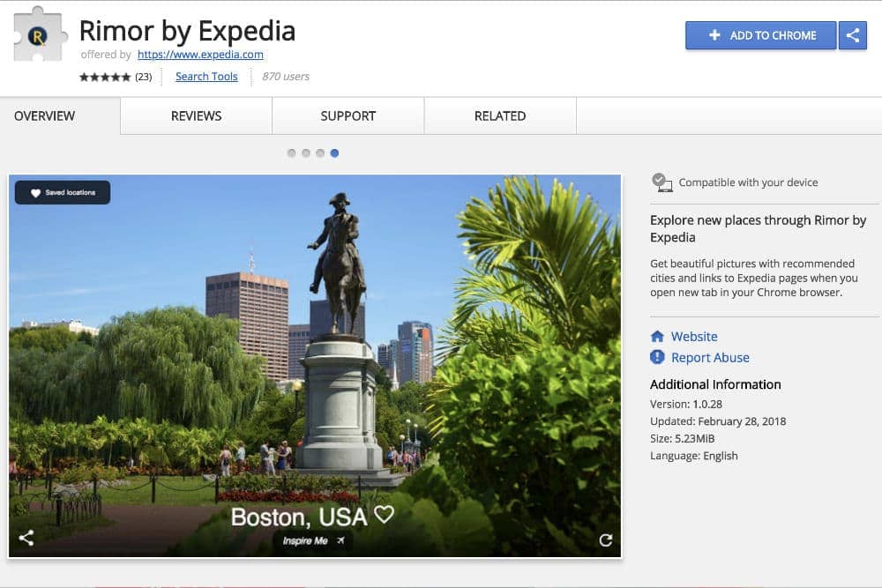Click the five-star rating display
The height and width of the screenshot is (588, 882).
point(105,77)
